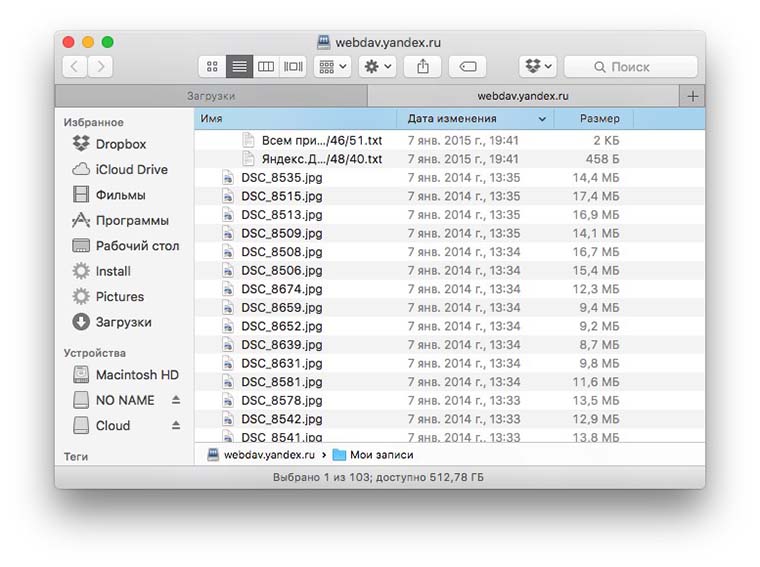The width and height of the screenshot is (760, 567).
Task: Switch to icon view
Action: tap(212, 66)
